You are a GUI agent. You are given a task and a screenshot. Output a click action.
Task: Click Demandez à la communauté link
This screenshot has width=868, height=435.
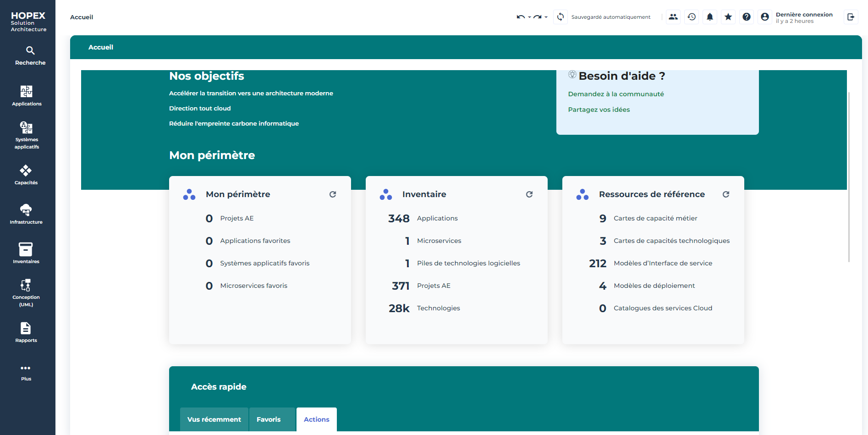tap(615, 94)
